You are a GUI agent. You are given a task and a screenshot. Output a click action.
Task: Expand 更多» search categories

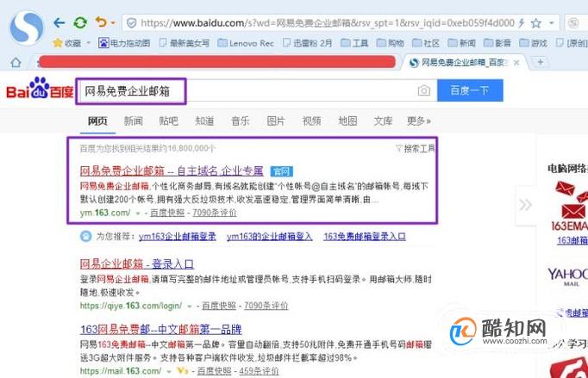click(x=419, y=121)
